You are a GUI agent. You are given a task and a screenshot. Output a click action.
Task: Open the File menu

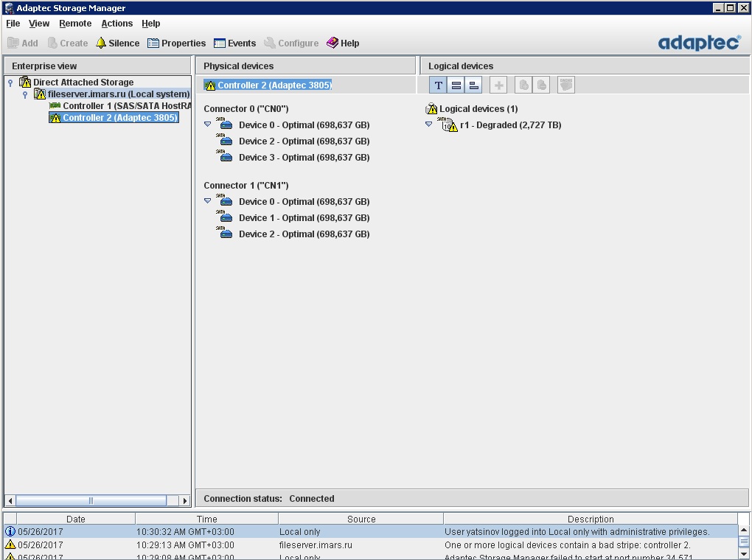[13, 24]
